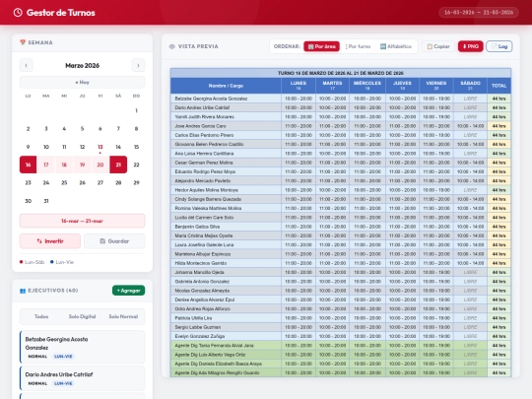Click the Gestor de Turnos title

pos(61,13)
